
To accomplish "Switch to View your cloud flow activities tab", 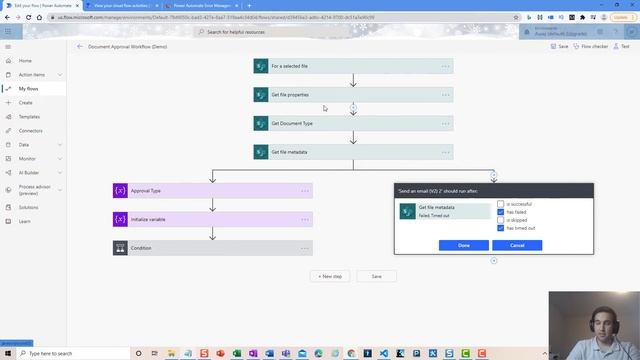I will 122,6.
